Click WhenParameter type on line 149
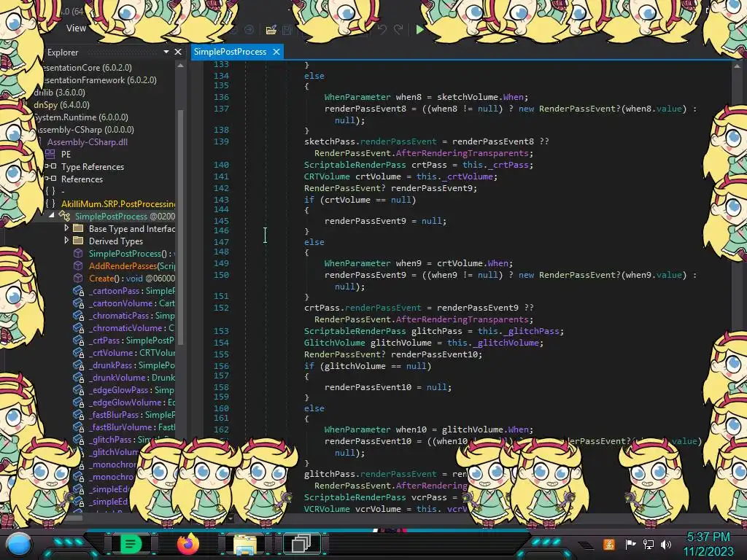Image resolution: width=747 pixels, height=560 pixels. pyautogui.click(x=357, y=262)
